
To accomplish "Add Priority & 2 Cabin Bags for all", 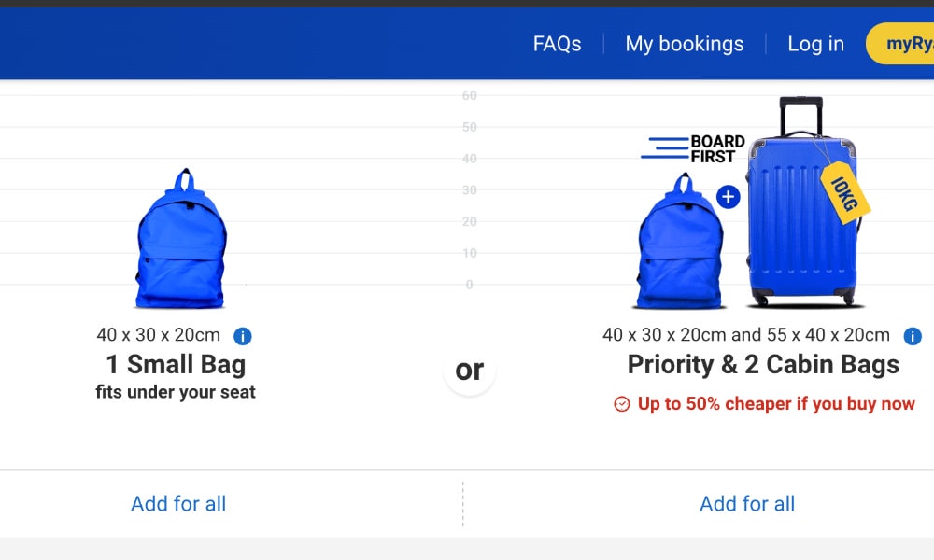I will pyautogui.click(x=747, y=504).
